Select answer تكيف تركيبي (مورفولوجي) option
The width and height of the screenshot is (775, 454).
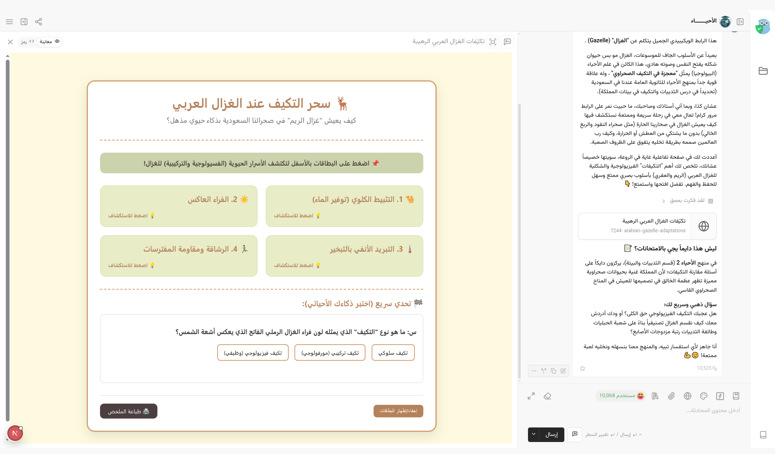[330, 353]
